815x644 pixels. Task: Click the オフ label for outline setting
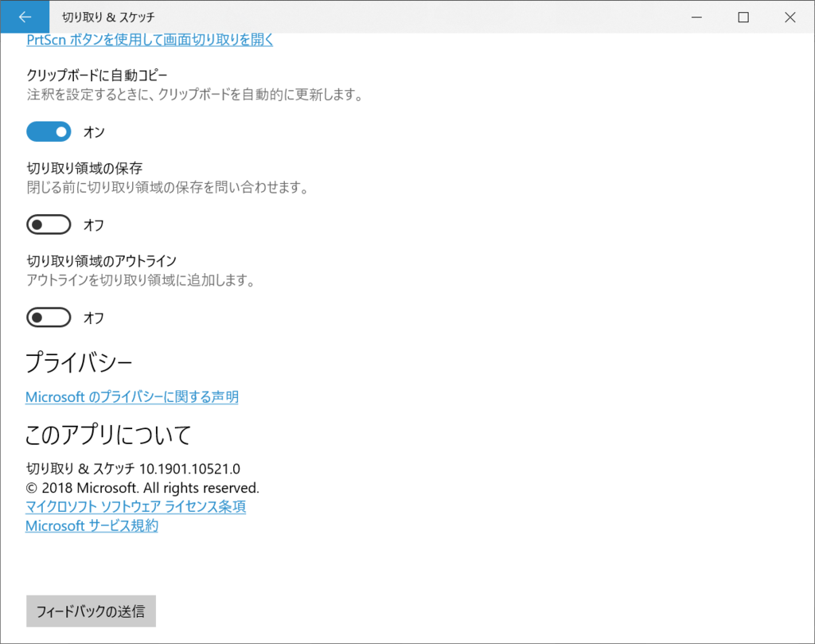[x=93, y=318]
